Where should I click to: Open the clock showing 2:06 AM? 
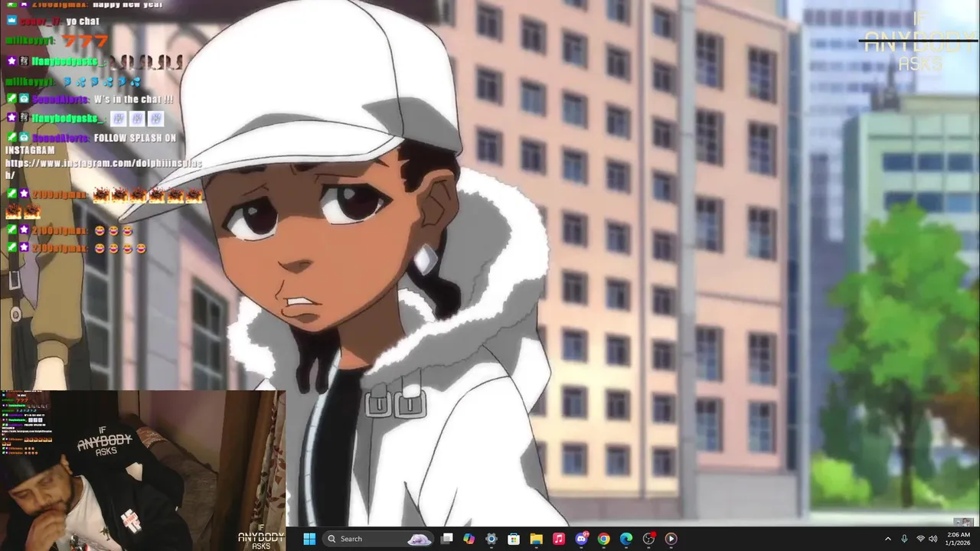(959, 539)
